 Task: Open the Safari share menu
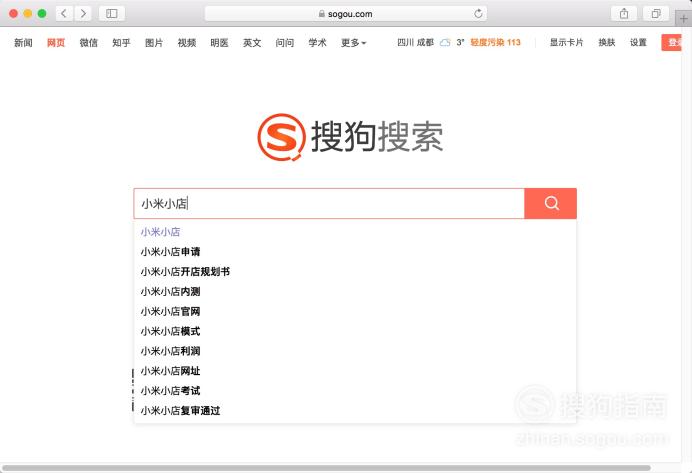(x=624, y=14)
